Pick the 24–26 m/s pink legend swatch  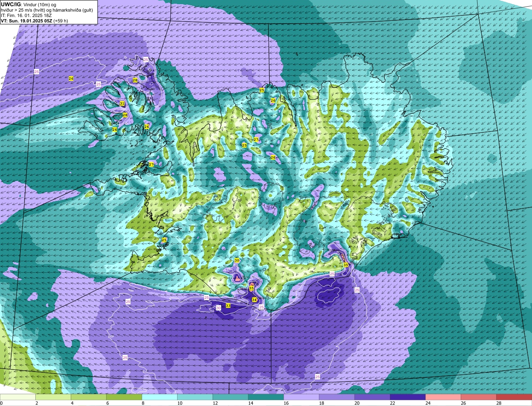pos(443,397)
